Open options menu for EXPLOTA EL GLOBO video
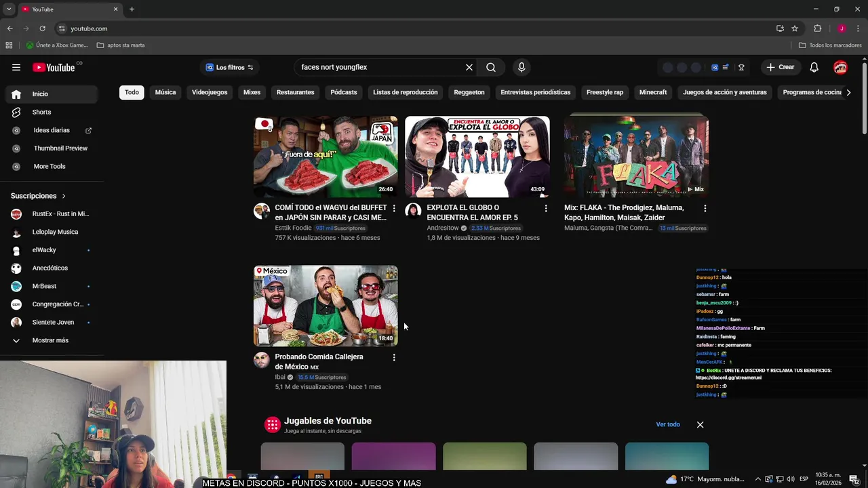 pos(546,208)
